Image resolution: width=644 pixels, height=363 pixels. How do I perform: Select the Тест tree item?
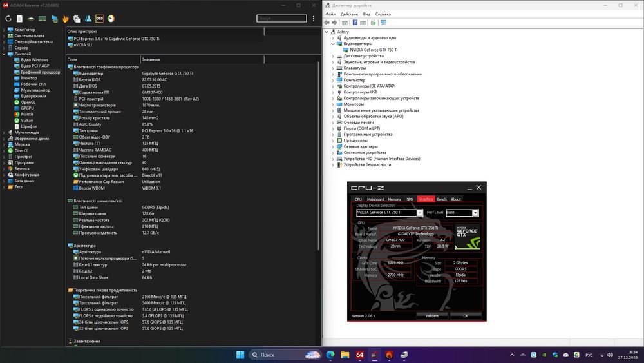pos(19,187)
